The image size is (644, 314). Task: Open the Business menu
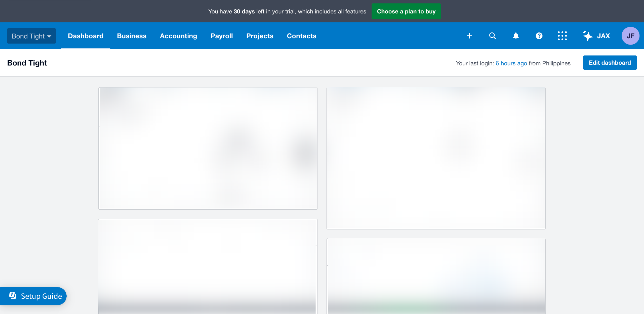[132, 36]
